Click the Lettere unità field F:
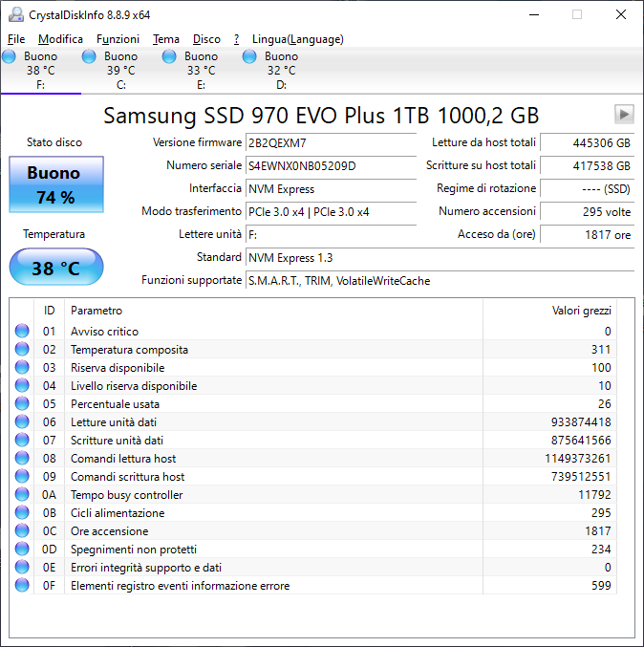The image size is (644, 647). pyautogui.click(x=331, y=235)
